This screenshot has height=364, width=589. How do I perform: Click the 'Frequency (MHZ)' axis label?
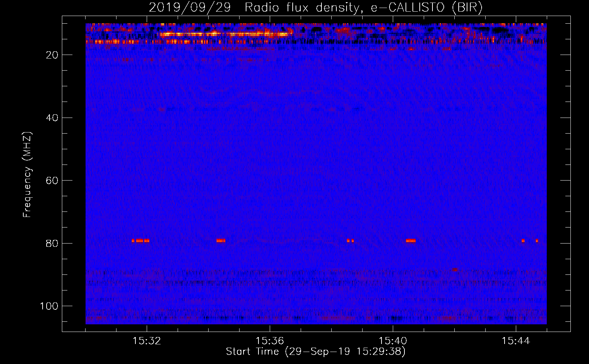[x=27, y=175]
